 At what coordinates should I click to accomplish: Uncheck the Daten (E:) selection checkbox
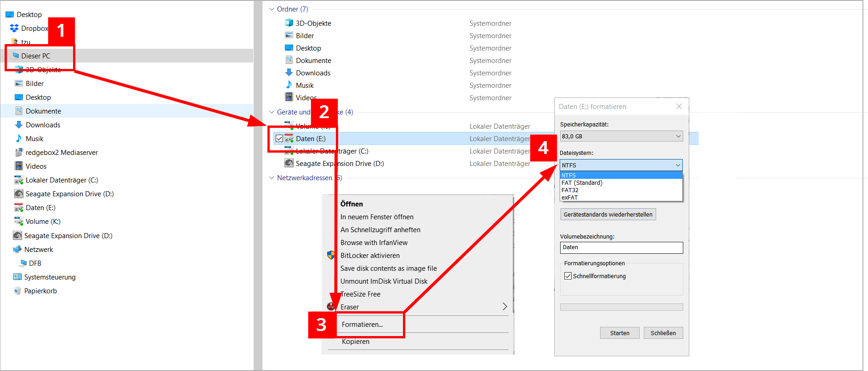click(279, 138)
